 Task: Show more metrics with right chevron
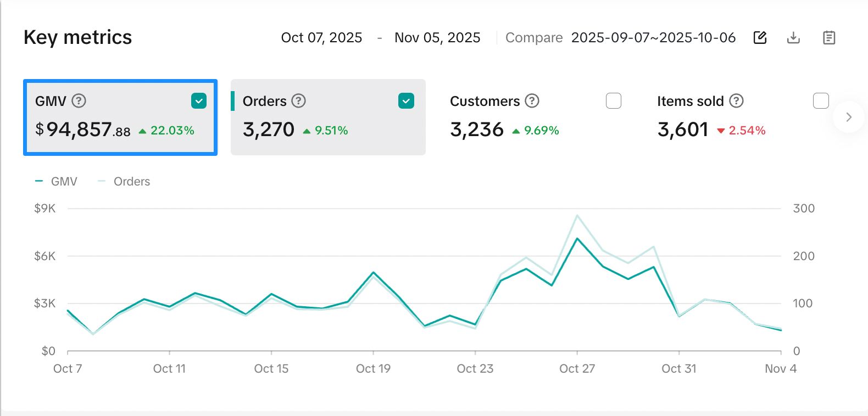[x=849, y=117]
